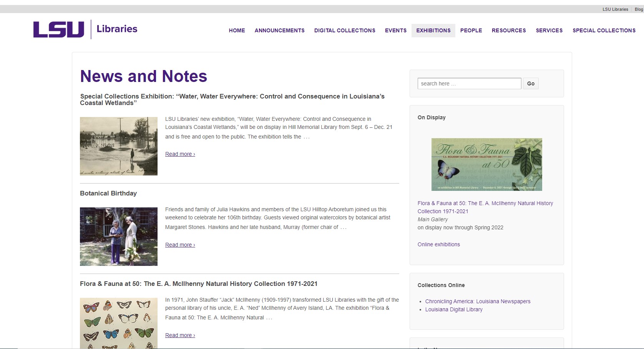Follow the LSU Libraries link in the top bar

click(x=615, y=9)
